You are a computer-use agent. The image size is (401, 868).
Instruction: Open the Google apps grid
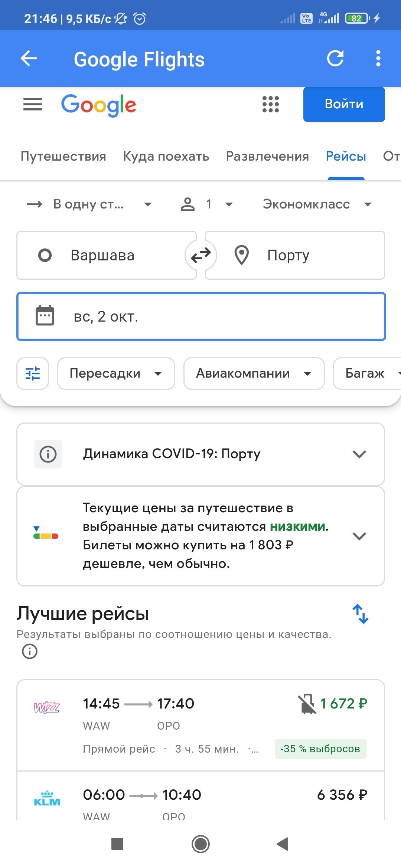click(271, 104)
